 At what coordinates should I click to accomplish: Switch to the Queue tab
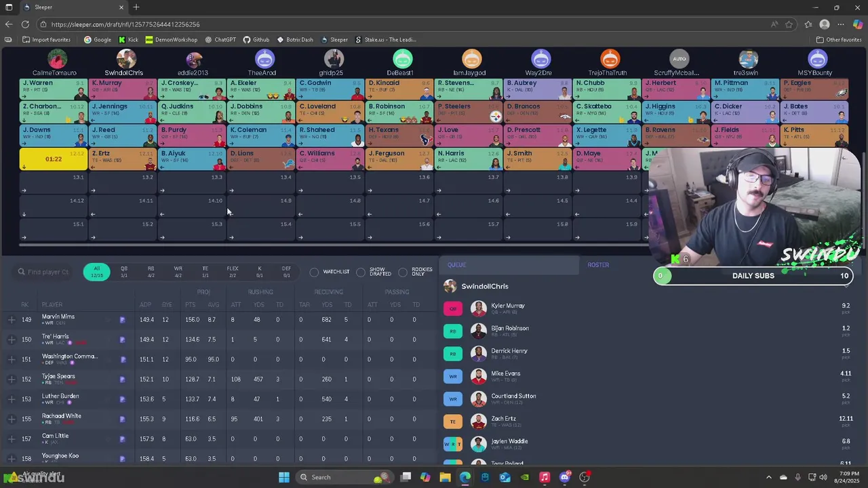[x=456, y=265]
